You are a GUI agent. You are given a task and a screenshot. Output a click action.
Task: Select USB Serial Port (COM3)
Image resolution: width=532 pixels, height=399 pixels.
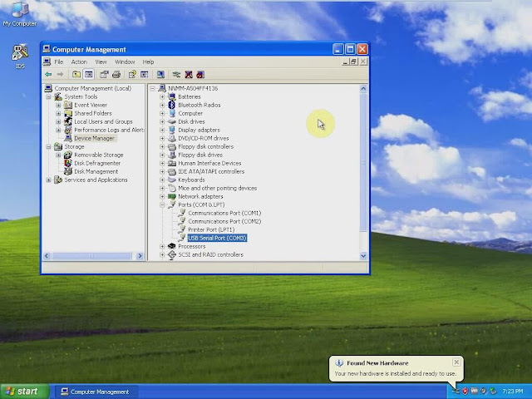pos(217,238)
